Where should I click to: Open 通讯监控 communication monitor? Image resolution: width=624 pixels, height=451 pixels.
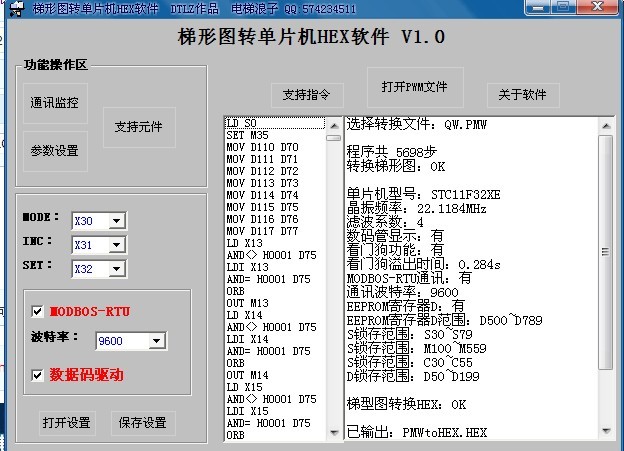tap(54, 103)
